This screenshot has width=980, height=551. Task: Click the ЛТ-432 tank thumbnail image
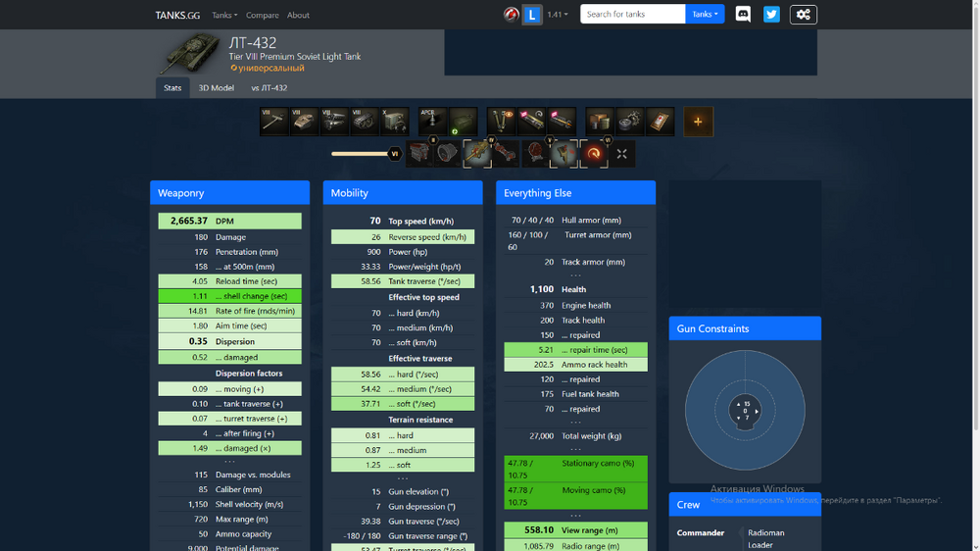[190, 53]
